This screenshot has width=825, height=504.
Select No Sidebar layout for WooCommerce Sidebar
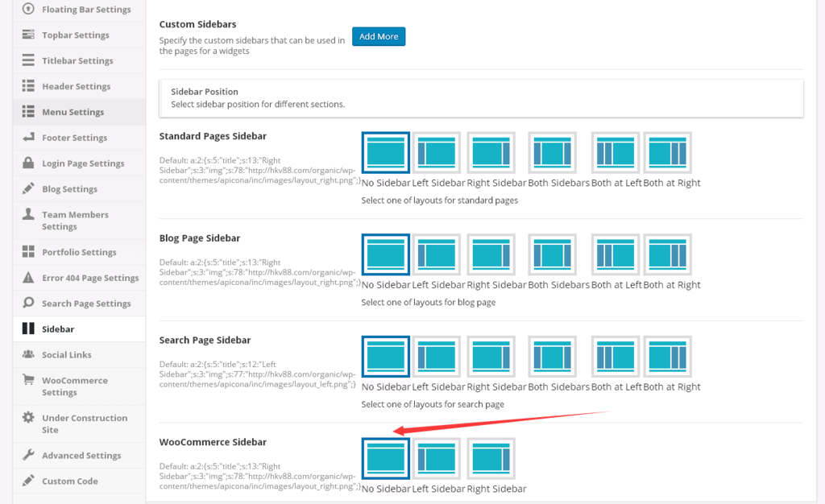click(386, 459)
